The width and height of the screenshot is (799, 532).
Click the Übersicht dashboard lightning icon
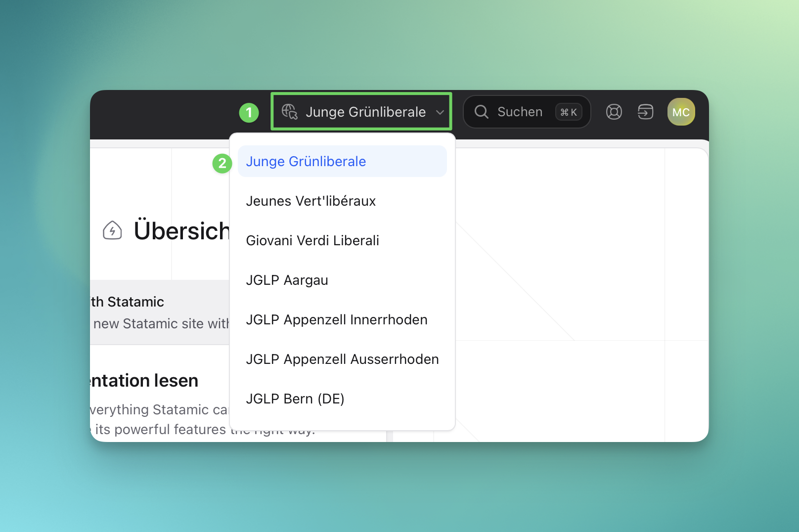(112, 230)
